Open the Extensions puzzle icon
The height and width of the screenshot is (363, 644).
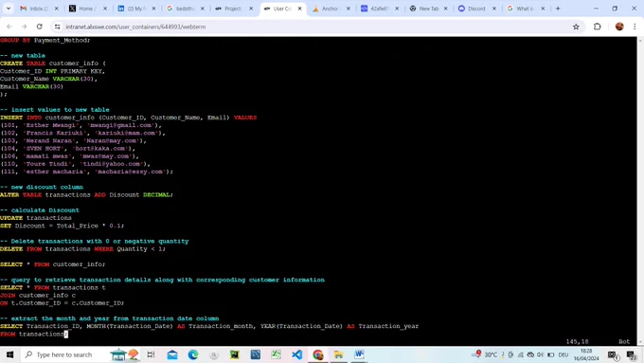(598, 27)
